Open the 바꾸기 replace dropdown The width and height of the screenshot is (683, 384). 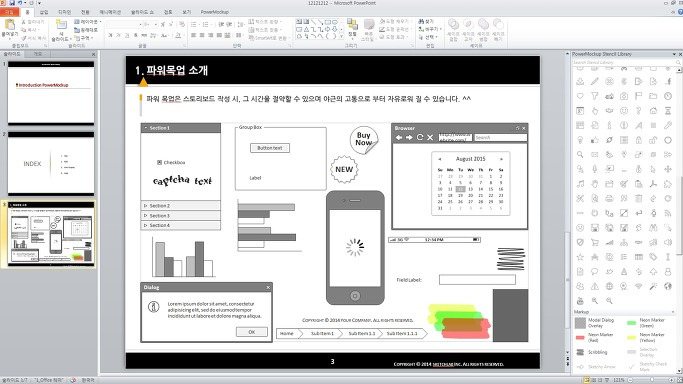(x=429, y=29)
